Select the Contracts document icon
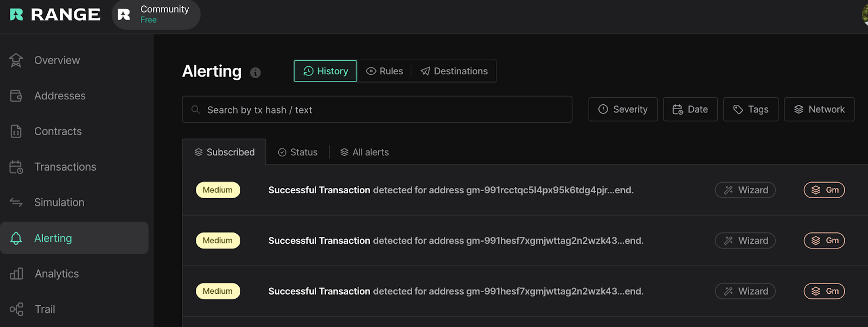This screenshot has height=327, width=868. click(16, 131)
